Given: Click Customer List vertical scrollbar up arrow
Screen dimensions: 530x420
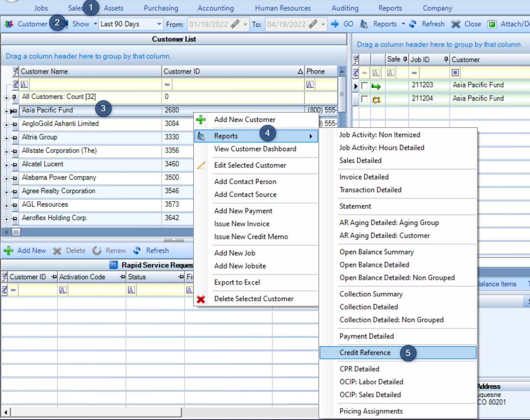Looking at the screenshot, I should 342,71.
